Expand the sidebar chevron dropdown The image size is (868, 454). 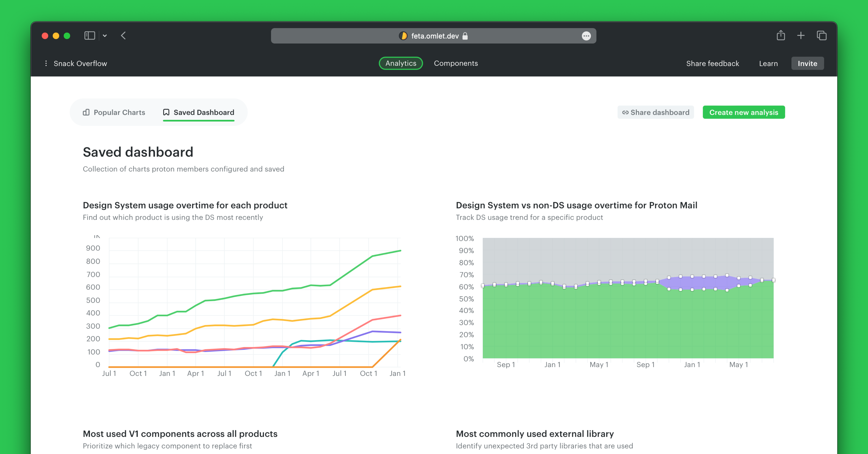point(105,36)
